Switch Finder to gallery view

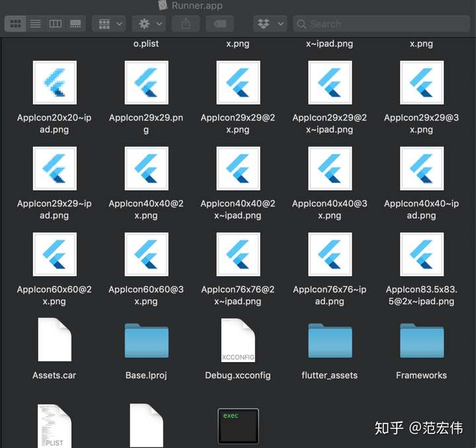[75, 24]
